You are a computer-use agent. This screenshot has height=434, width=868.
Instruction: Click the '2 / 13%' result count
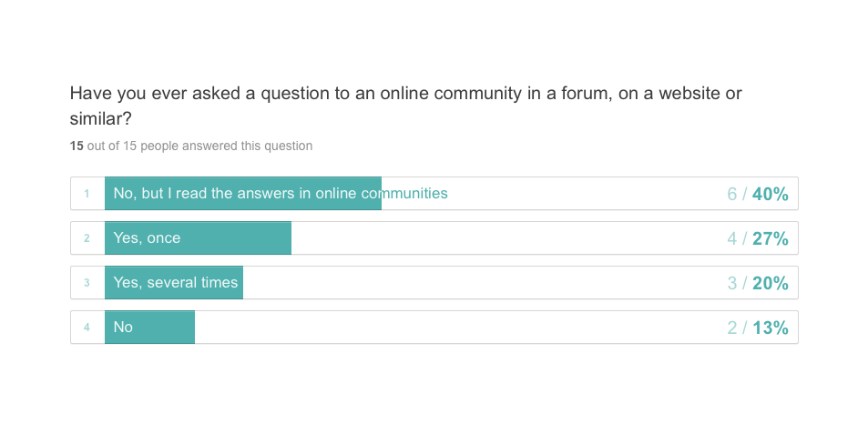pos(758,328)
